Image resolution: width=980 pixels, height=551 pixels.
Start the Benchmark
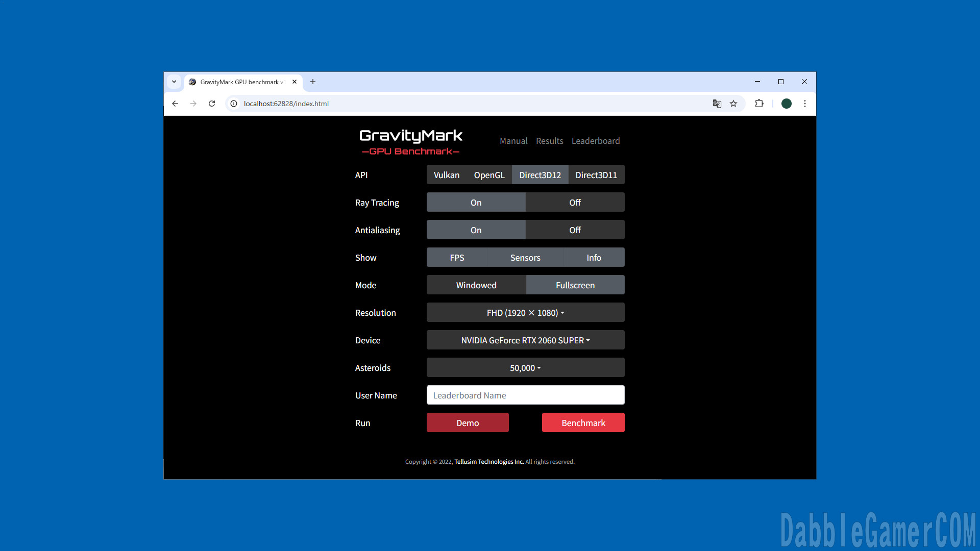point(583,423)
